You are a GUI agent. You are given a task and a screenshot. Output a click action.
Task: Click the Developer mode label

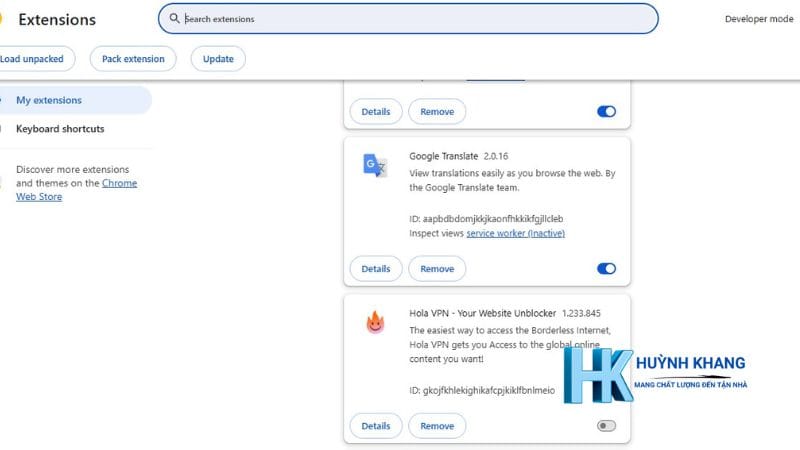[x=759, y=19]
